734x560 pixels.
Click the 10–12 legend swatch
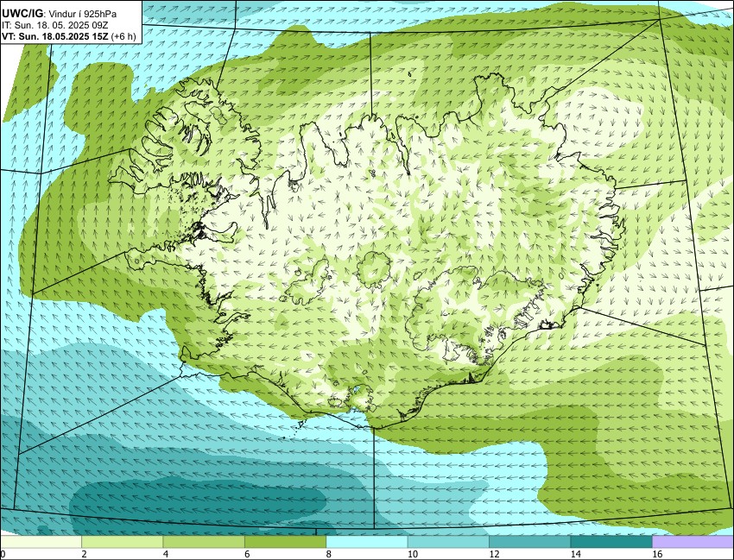click(x=448, y=542)
